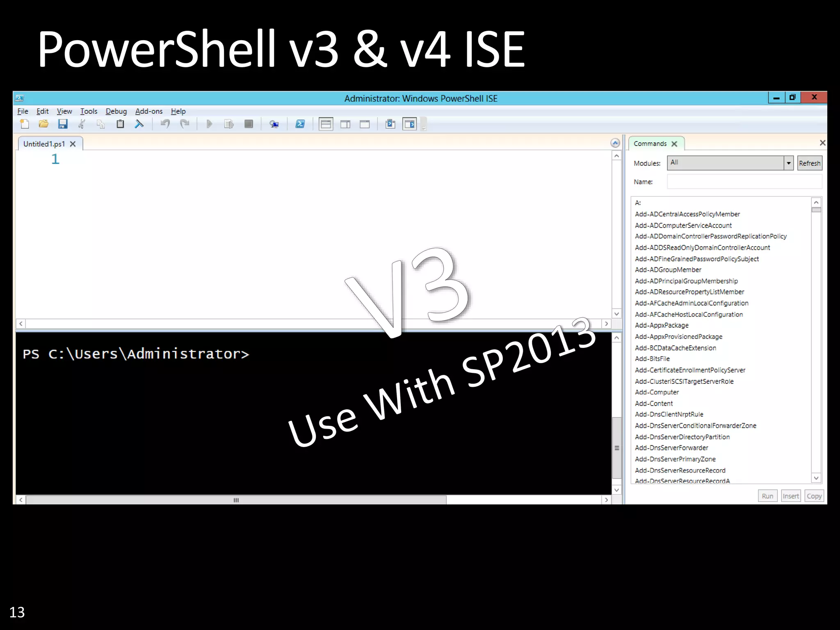This screenshot has height=630, width=840.
Task: Show the script pane on the right
Action: pos(345,124)
